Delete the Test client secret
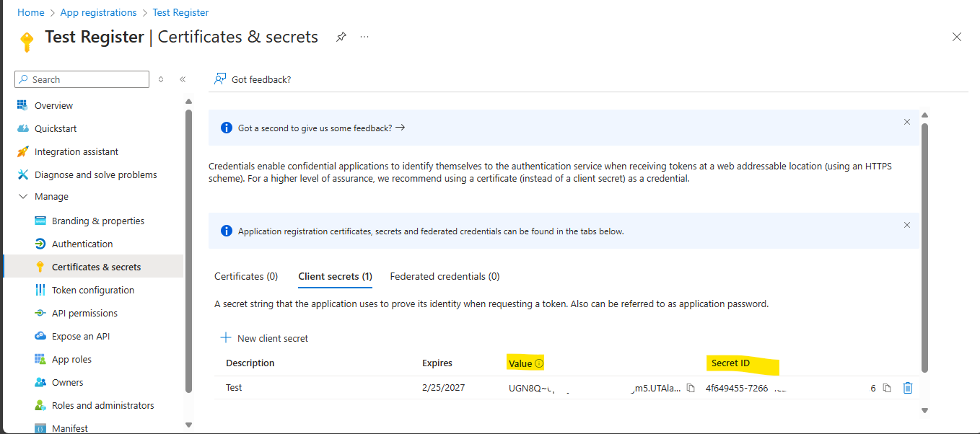Image resolution: width=980 pixels, height=434 pixels. pyautogui.click(x=907, y=387)
